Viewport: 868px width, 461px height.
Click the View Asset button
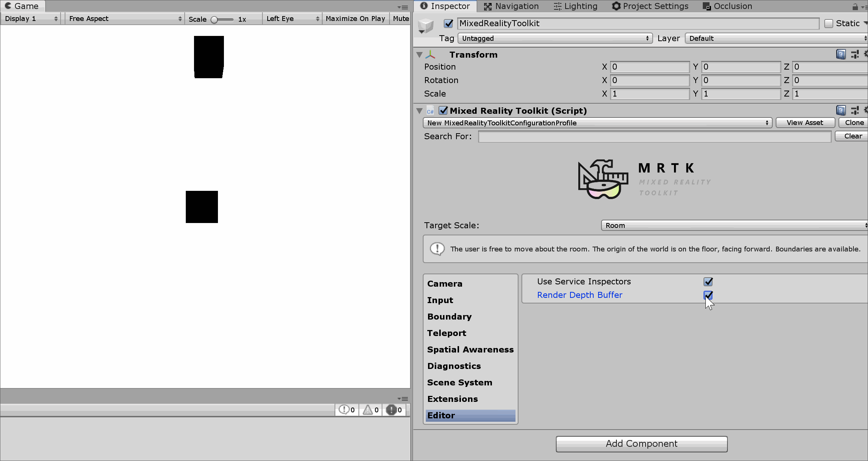[805, 122]
